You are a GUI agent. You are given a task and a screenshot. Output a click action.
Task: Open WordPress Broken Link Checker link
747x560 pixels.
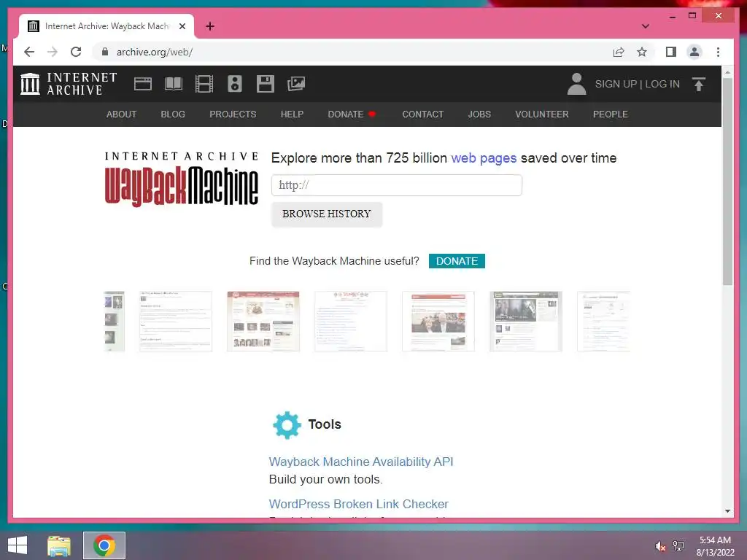coord(358,504)
